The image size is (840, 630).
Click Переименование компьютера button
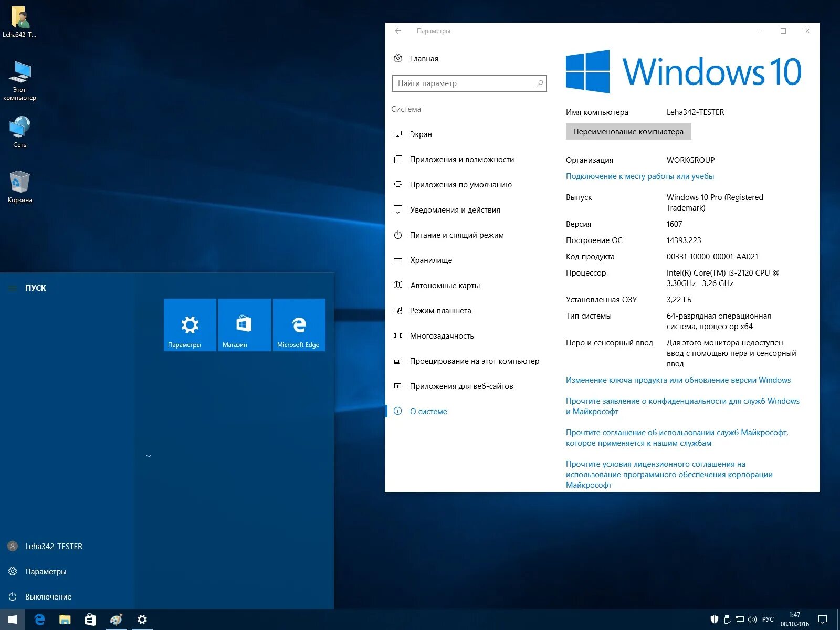pyautogui.click(x=628, y=131)
